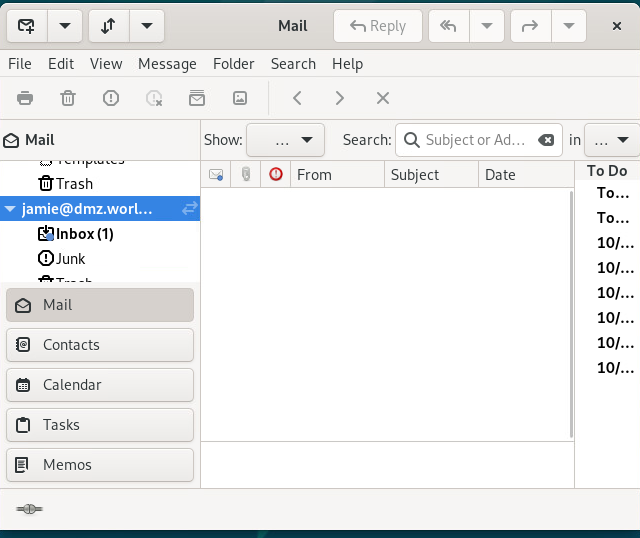The width and height of the screenshot is (640, 538).
Task: Click the attachment column header
Action: (x=246, y=175)
